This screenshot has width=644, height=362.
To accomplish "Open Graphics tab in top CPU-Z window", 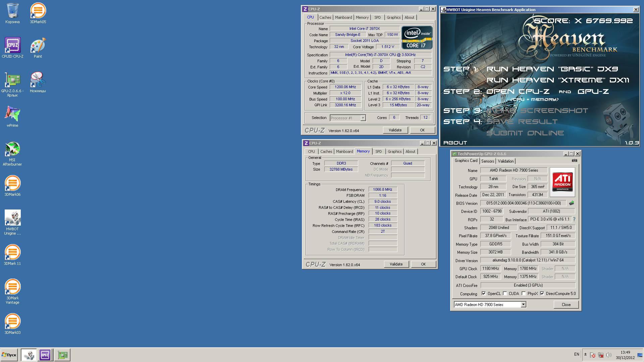I will click(393, 17).
